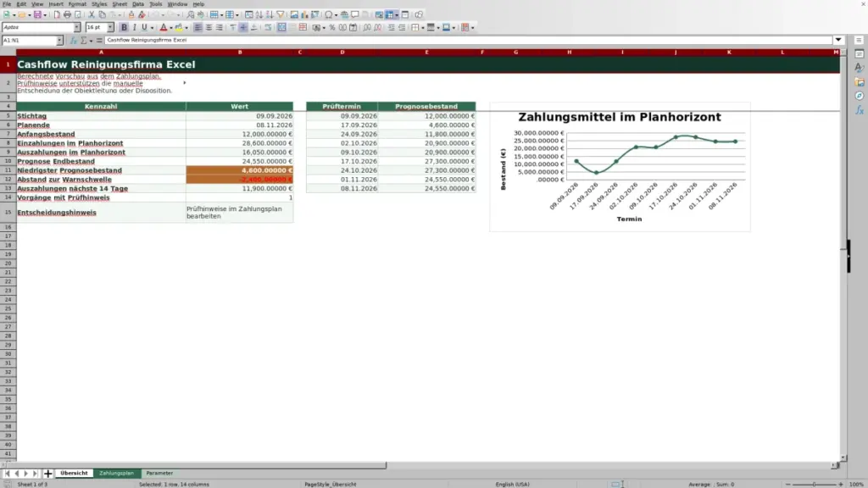Insert an image via the picture icon
Screen dimensions: 868x488
[294, 15]
